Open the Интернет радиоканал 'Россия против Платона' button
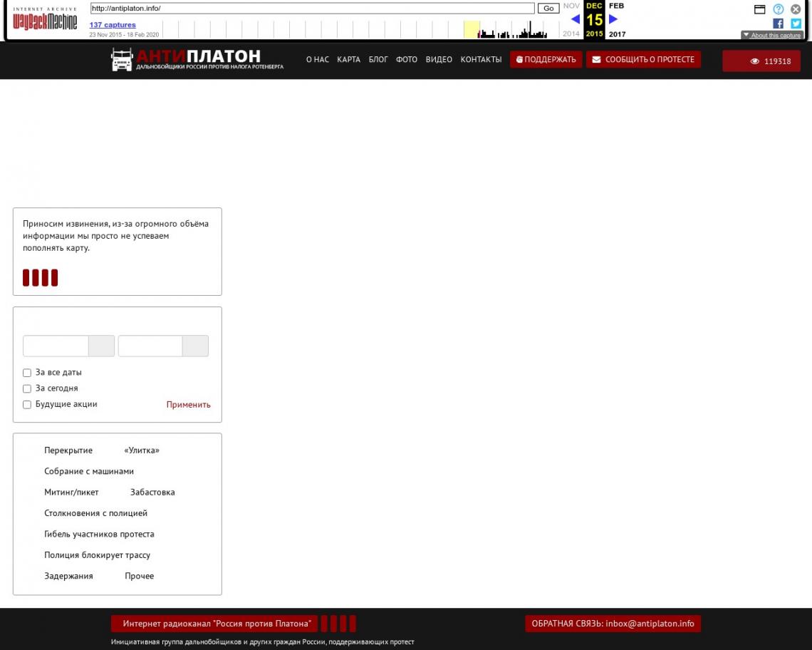This screenshot has height=650, width=812. tap(214, 624)
